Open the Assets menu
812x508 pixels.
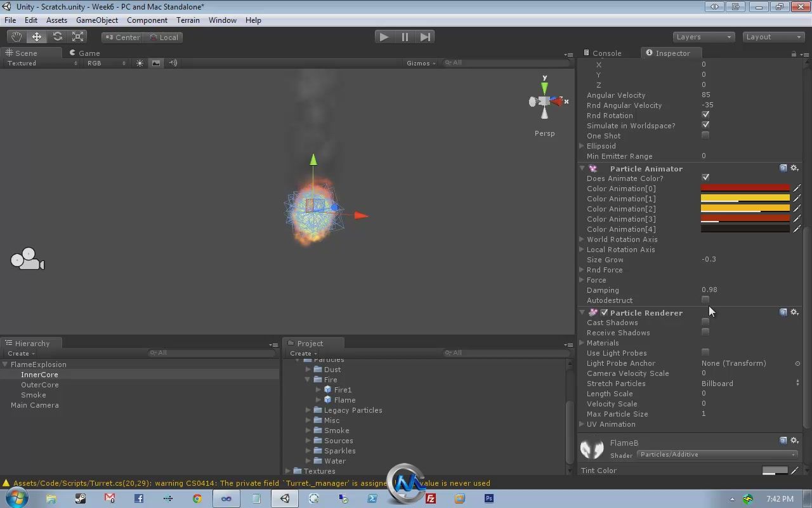(56, 20)
